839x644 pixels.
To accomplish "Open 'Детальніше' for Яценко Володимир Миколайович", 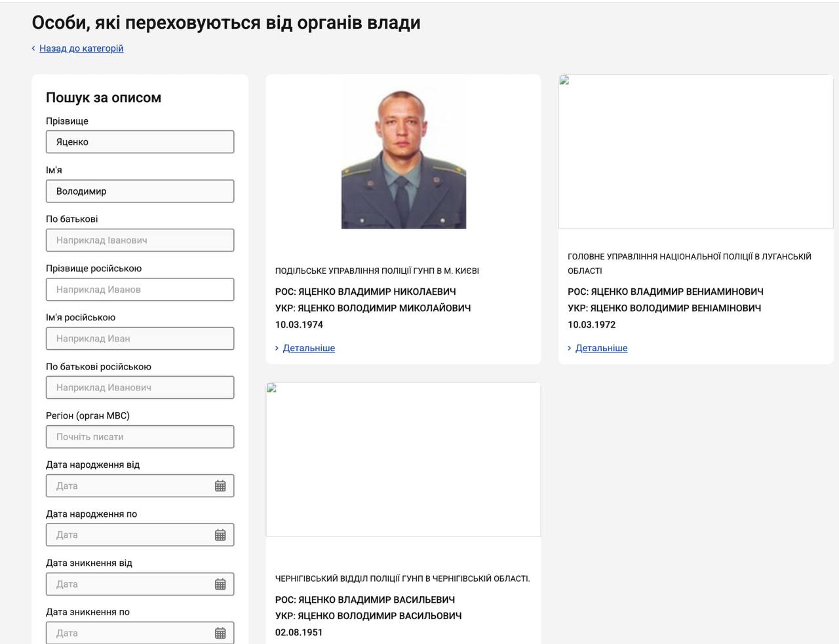I will coord(309,348).
